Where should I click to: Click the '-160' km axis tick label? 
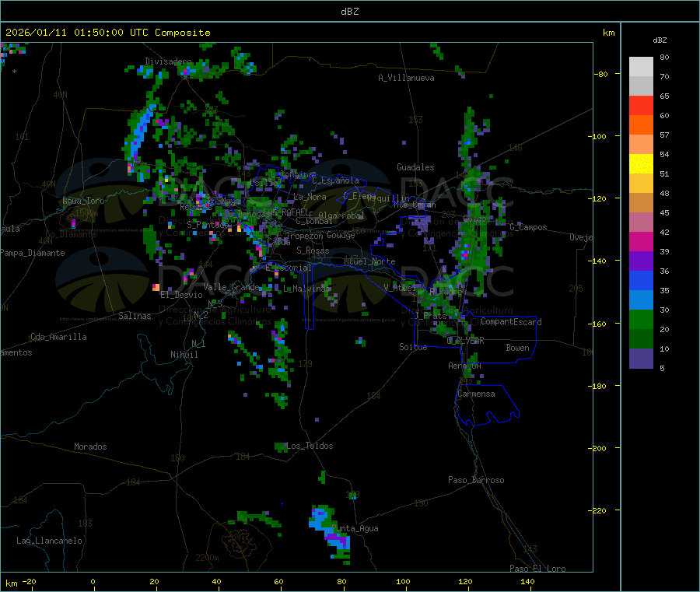[599, 324]
